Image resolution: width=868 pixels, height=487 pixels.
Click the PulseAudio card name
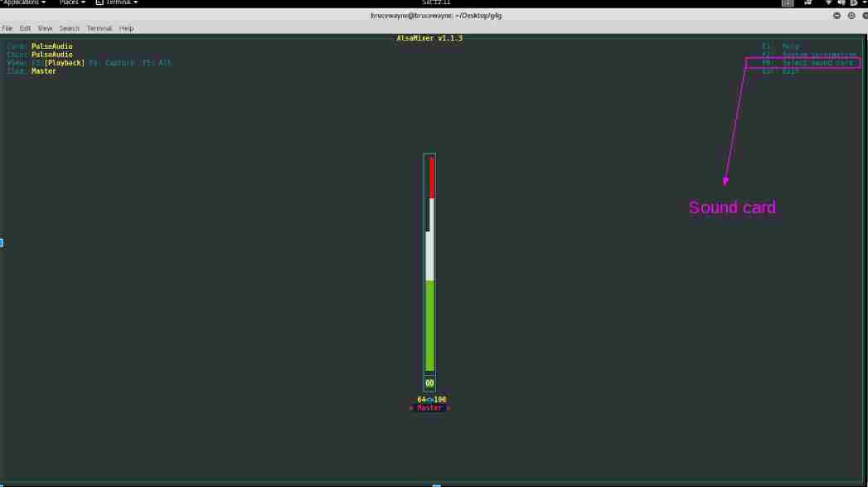pyautogui.click(x=52, y=46)
